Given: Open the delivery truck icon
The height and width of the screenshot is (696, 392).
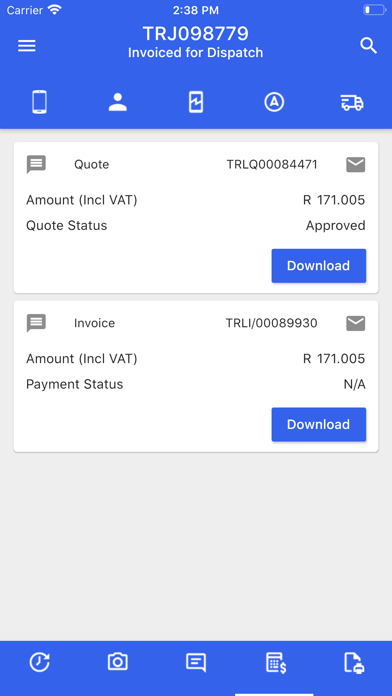Looking at the screenshot, I should click(x=352, y=102).
